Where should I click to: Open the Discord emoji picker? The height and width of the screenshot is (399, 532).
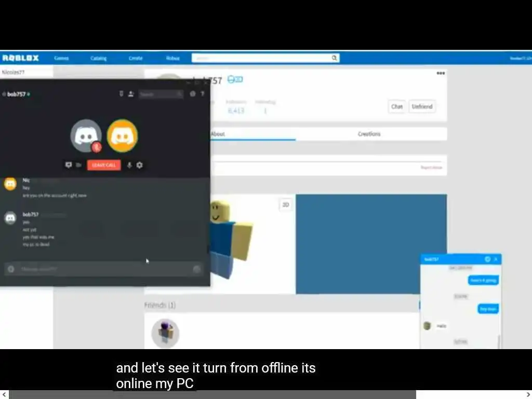pos(197,269)
